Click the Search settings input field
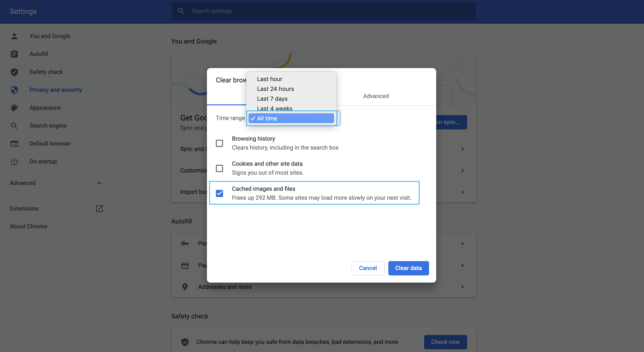Image resolution: width=644 pixels, height=352 pixels. pos(324,11)
